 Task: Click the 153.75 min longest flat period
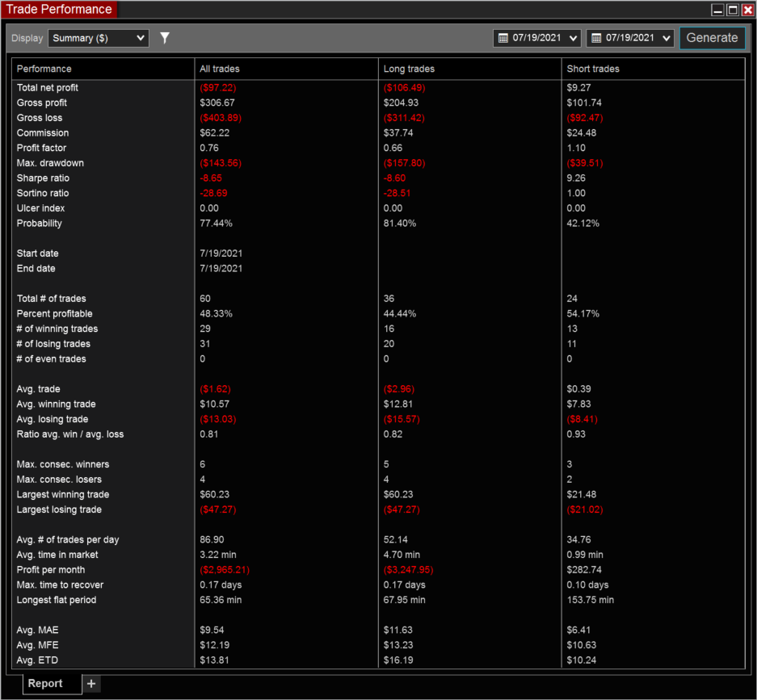590,600
